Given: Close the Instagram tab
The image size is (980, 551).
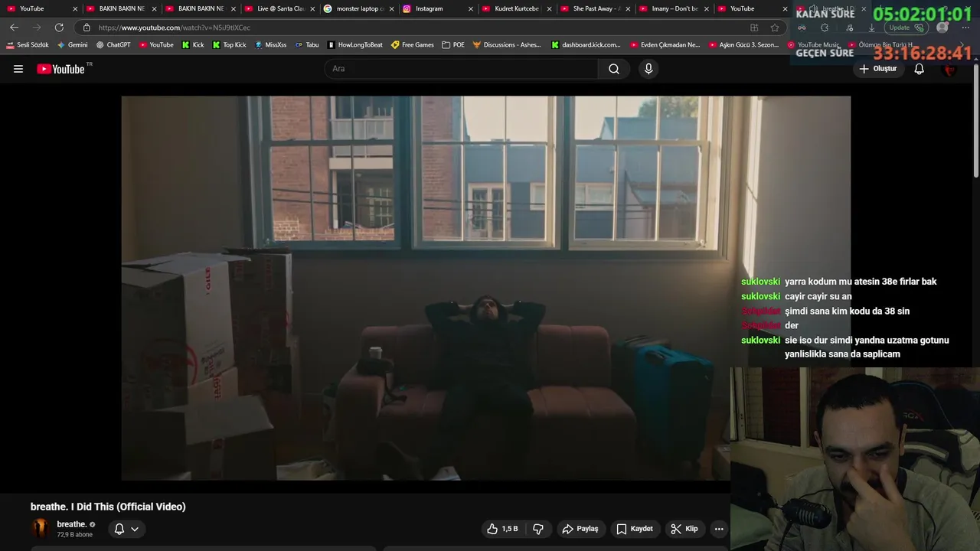Looking at the screenshot, I should coord(470,8).
